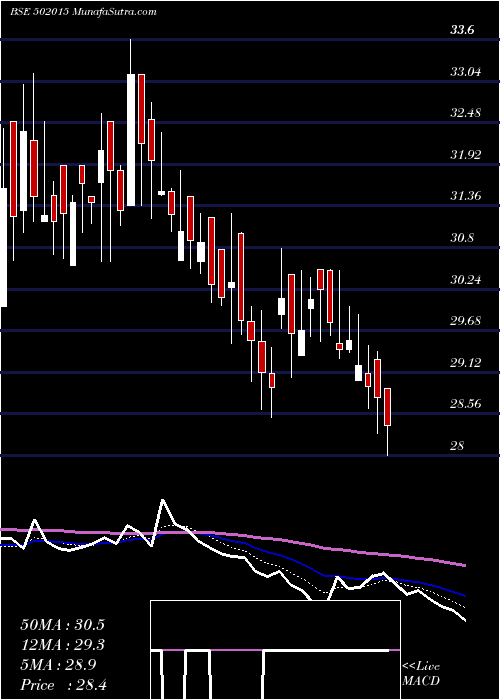This screenshot has width=500, height=700.
Task: Click the 28.56 price axis label
Action: [x=466, y=404]
